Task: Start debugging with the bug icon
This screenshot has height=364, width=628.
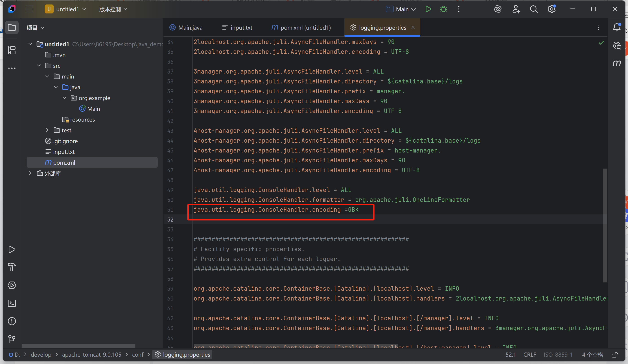Action: pyautogui.click(x=443, y=9)
